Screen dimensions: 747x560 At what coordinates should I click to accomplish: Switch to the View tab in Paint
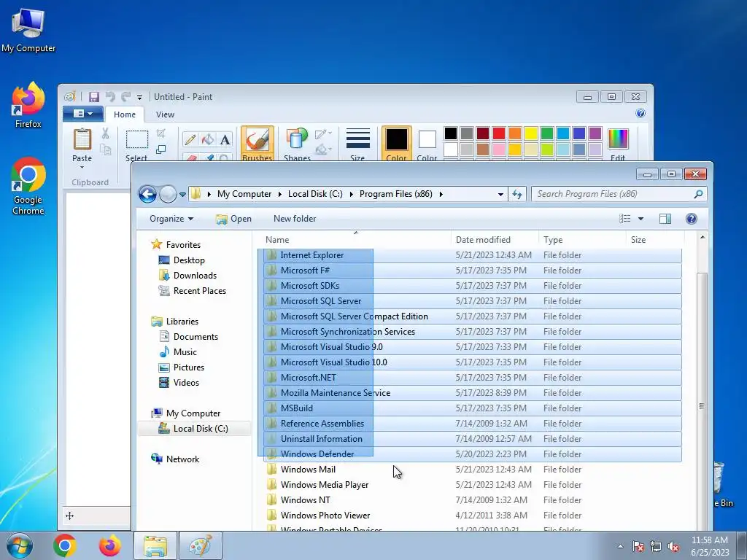tap(165, 114)
